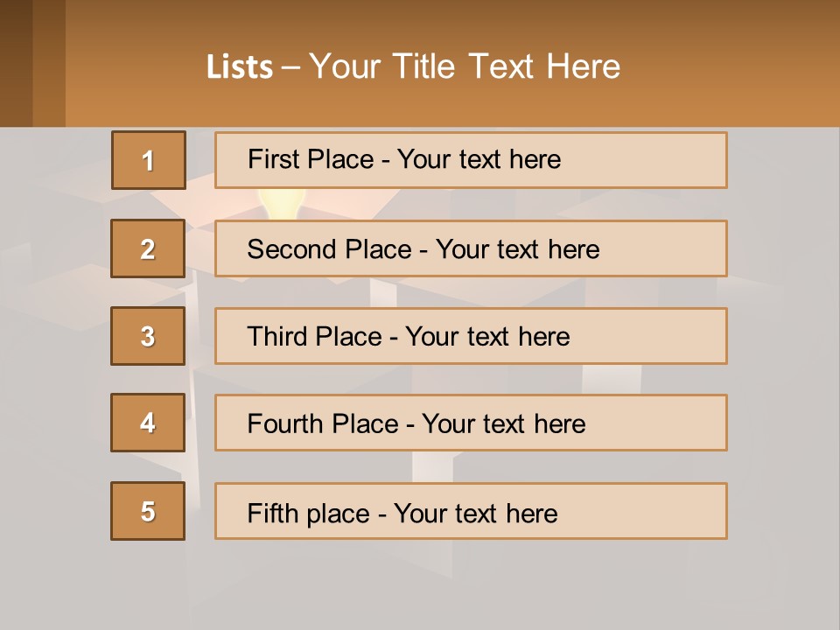
Task: Click the word "First" in the list
Action: 272,159
